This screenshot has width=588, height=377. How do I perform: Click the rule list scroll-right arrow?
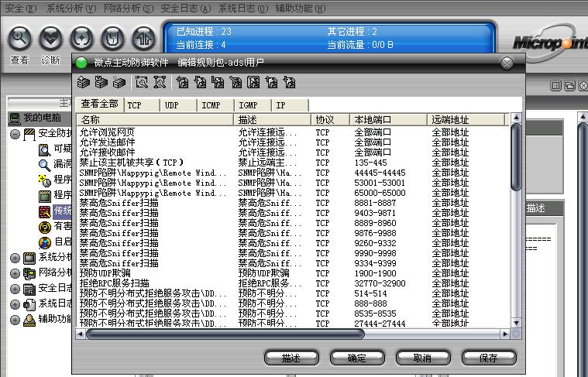[x=505, y=334]
